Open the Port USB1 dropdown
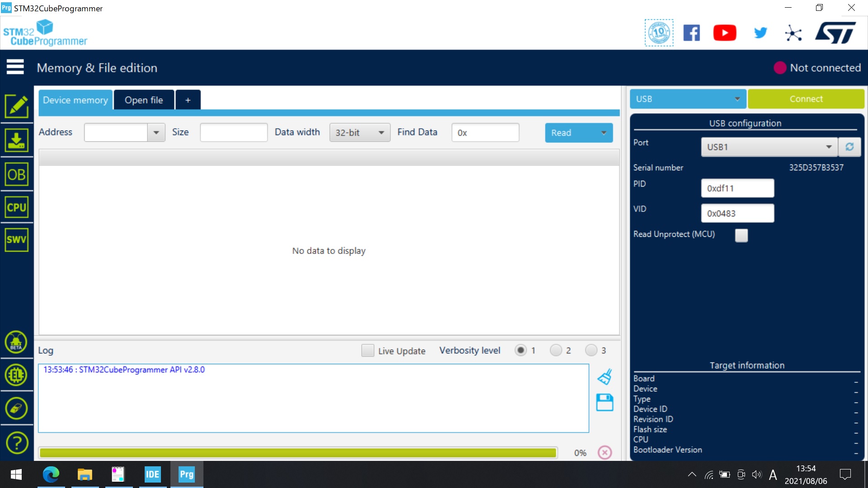The image size is (868, 488). tap(769, 147)
